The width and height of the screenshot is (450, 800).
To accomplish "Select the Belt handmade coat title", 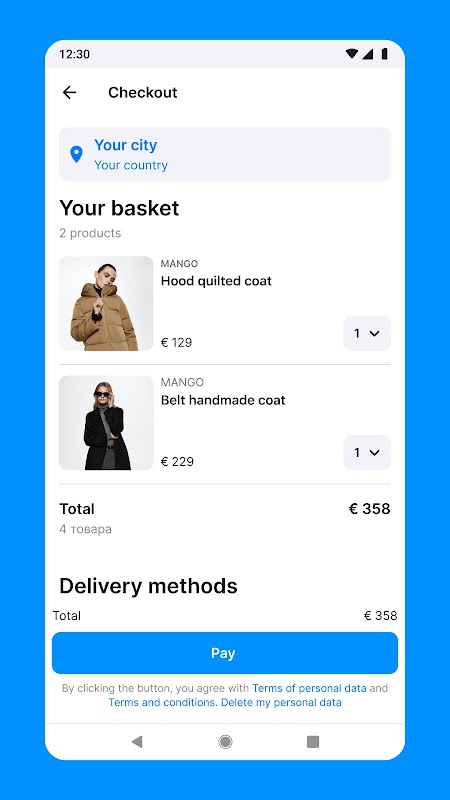I will [x=223, y=400].
